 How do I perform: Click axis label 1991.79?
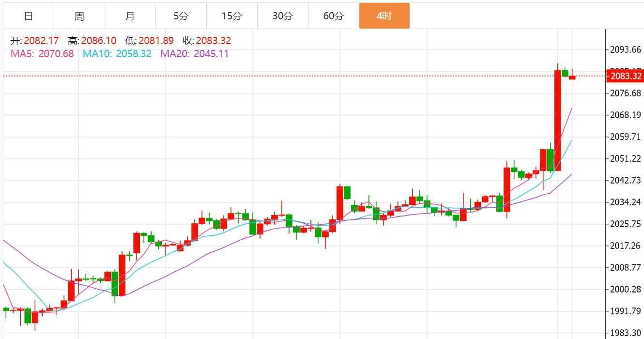click(626, 311)
